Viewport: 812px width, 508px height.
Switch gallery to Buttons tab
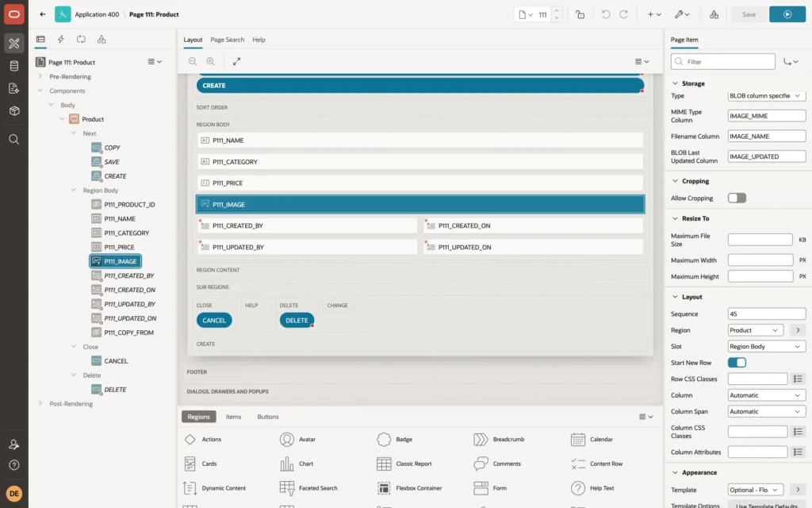point(268,417)
